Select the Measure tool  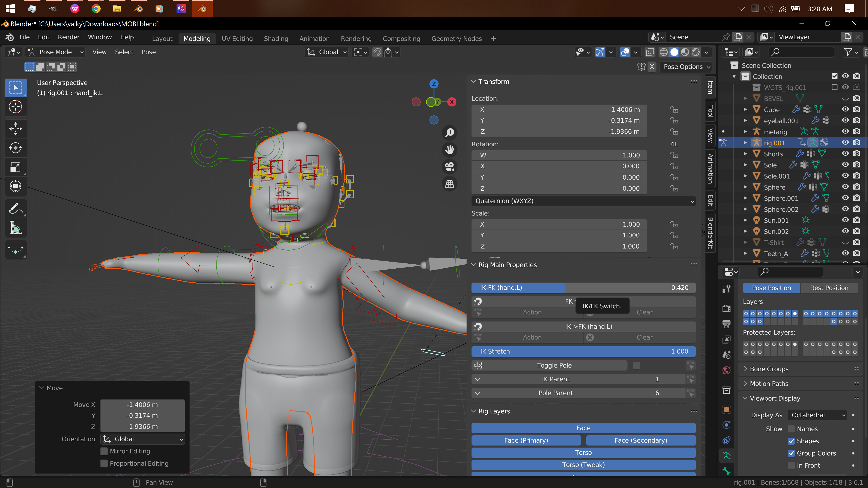coord(16,228)
